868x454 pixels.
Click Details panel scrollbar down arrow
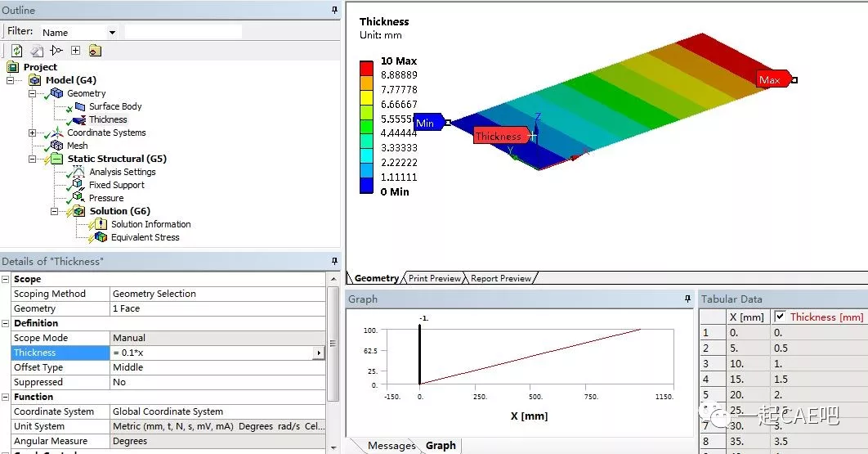[333, 447]
